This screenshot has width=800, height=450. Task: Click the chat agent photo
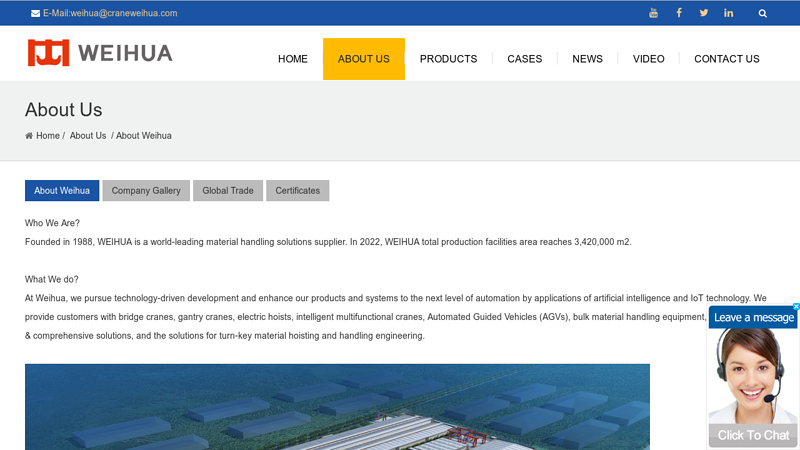753,376
